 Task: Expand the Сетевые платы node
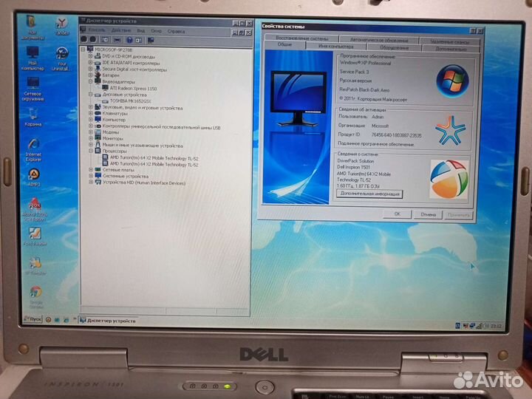point(91,170)
